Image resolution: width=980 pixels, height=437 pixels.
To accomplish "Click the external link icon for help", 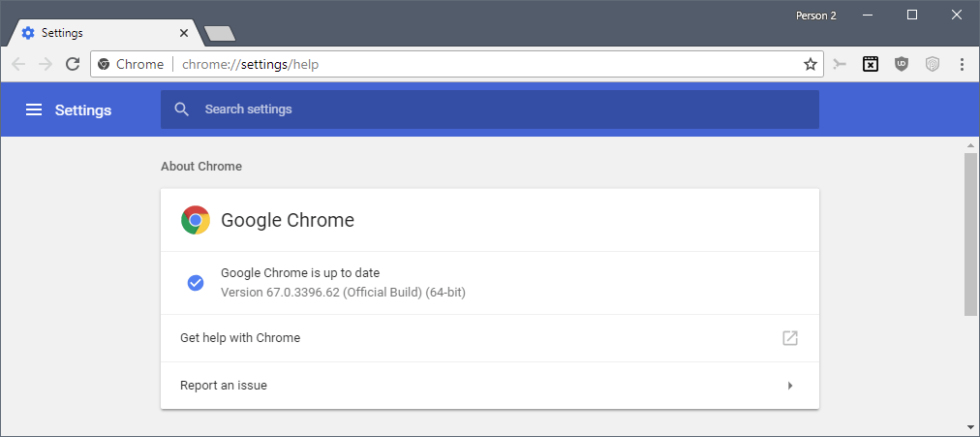I will pyautogui.click(x=790, y=338).
